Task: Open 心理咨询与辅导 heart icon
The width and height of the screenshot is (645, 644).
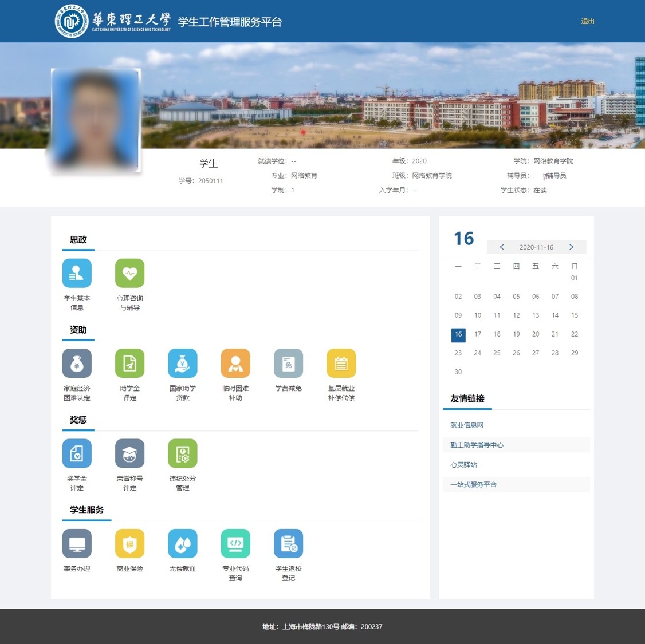Action: click(x=129, y=273)
